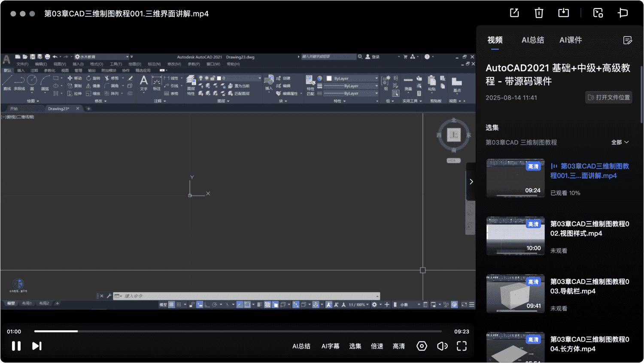This screenshot has height=363, width=644.
Task: Choose the Mirror (镜像) tool
Action: coord(93,86)
